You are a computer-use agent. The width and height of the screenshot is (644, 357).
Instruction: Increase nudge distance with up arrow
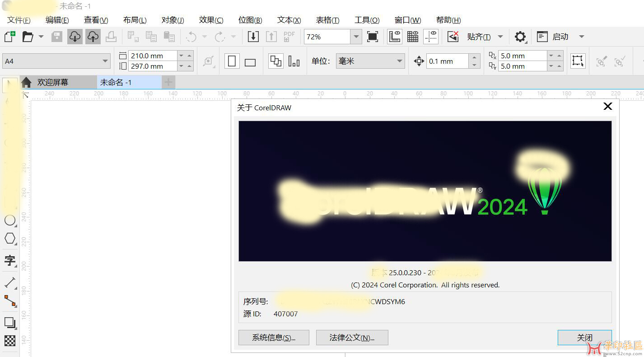[x=474, y=57]
